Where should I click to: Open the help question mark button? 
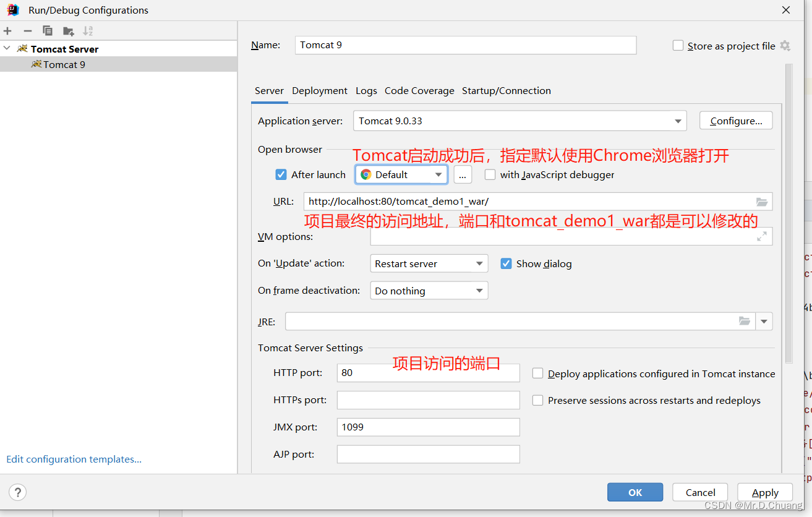point(17,492)
